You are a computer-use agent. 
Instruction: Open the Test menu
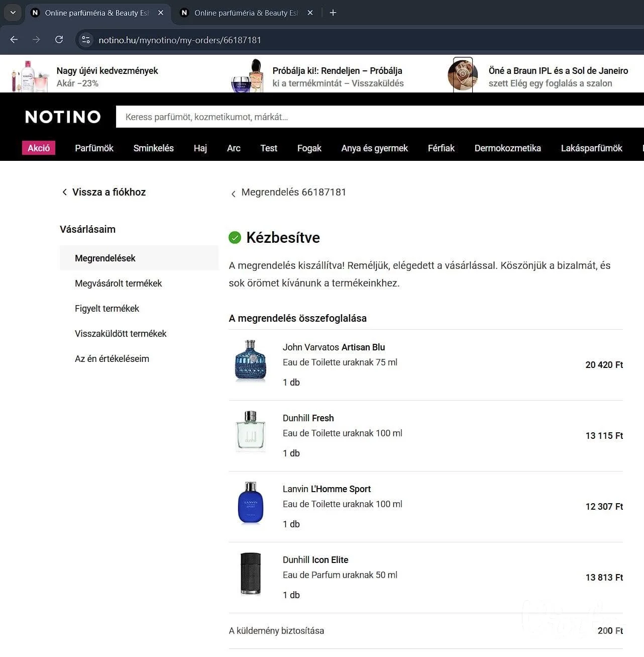pos(269,148)
